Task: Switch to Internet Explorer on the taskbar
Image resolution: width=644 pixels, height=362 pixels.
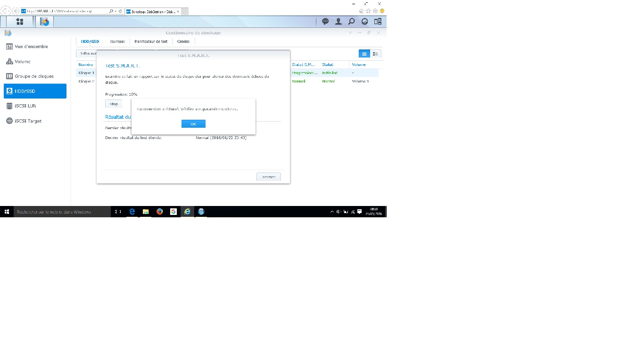Action: [187, 212]
